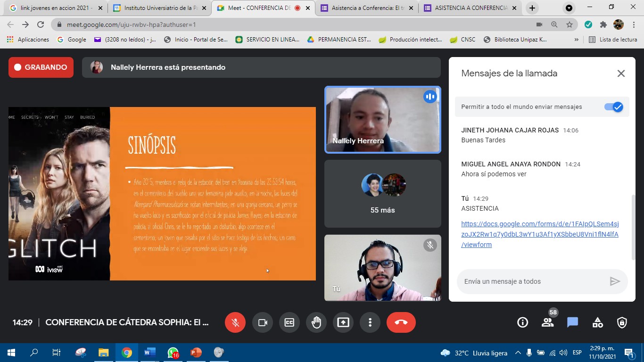Open Chrome three-dot menu

[634, 25]
